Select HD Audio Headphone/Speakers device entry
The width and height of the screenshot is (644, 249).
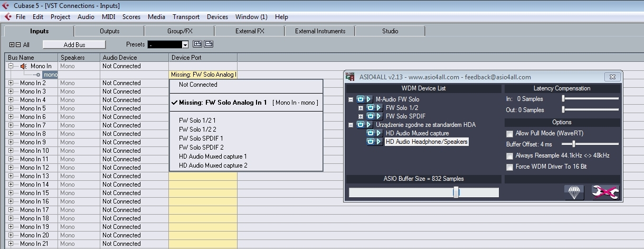[427, 142]
